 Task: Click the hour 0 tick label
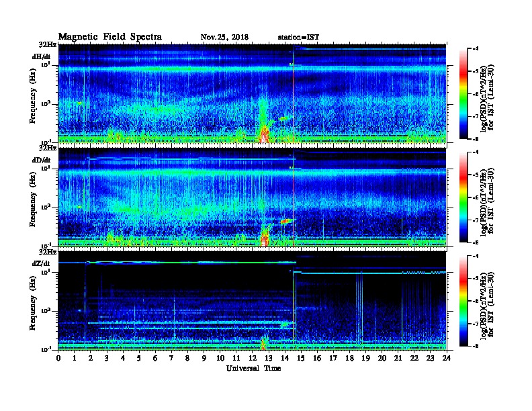(58, 359)
